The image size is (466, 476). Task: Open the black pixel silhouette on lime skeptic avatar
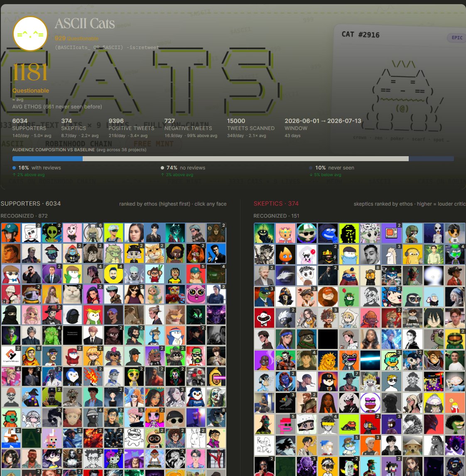[349, 233]
